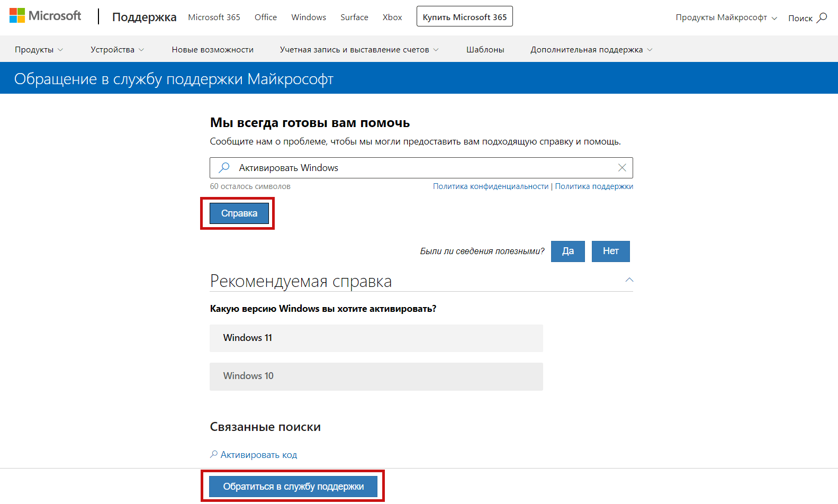This screenshot has height=504, width=838.
Task: Clear the search field with X icon
Action: 622,168
